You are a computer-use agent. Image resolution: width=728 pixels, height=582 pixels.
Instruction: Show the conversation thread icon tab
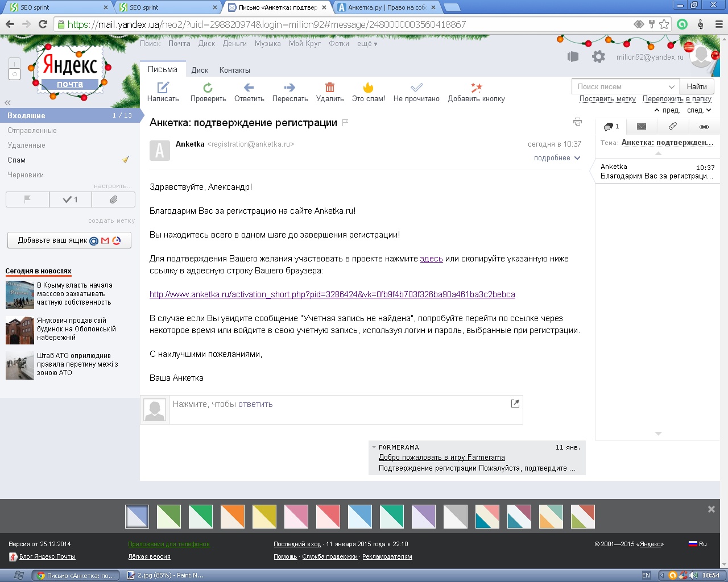coord(611,127)
